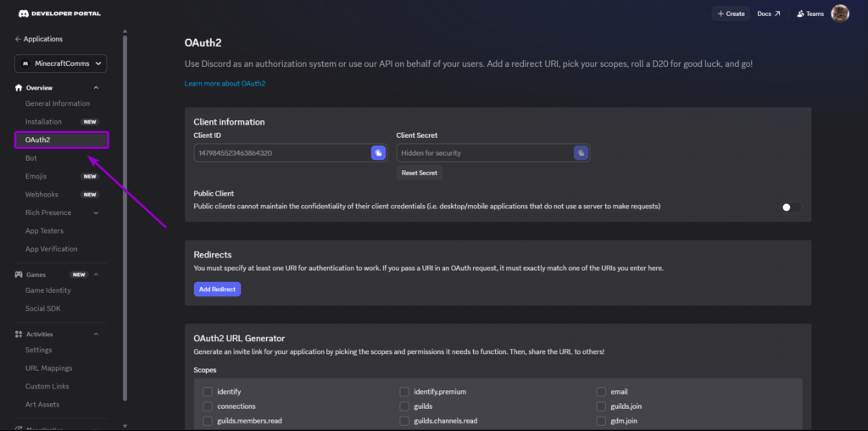Open the Installation page
The image size is (868, 431).
pos(44,122)
